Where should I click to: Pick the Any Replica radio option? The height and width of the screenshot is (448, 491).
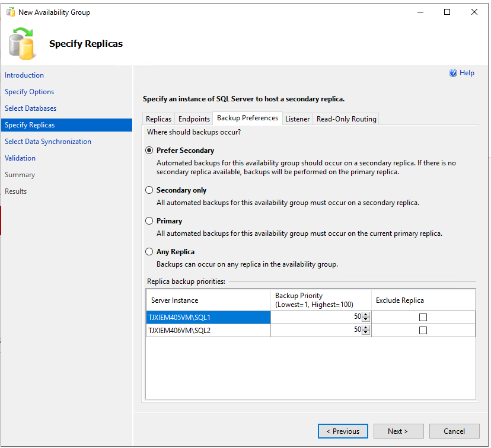[x=149, y=252]
